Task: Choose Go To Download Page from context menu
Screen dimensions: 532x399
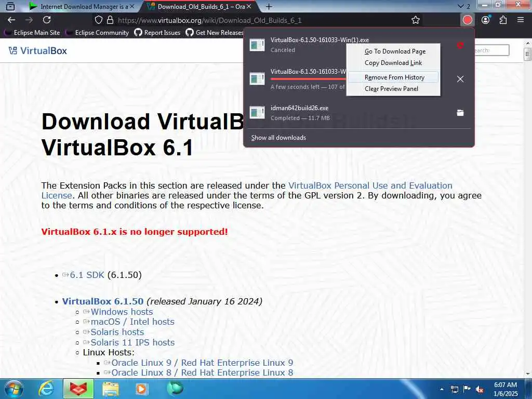Action: pos(395,51)
